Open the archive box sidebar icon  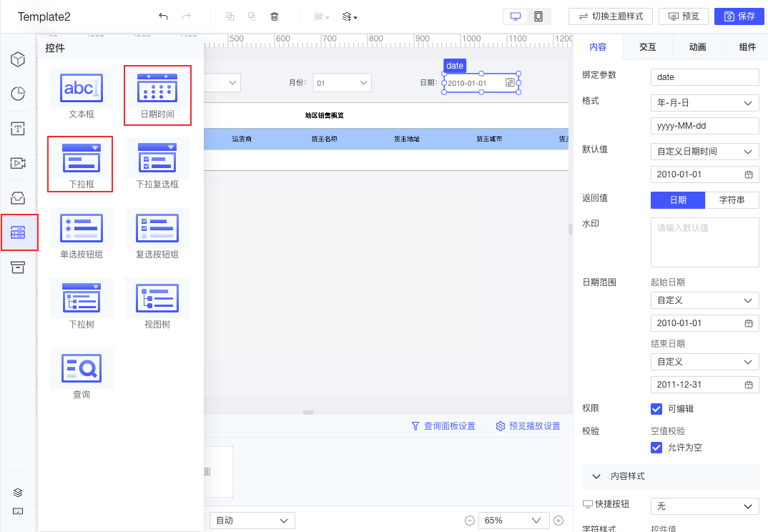click(18, 267)
